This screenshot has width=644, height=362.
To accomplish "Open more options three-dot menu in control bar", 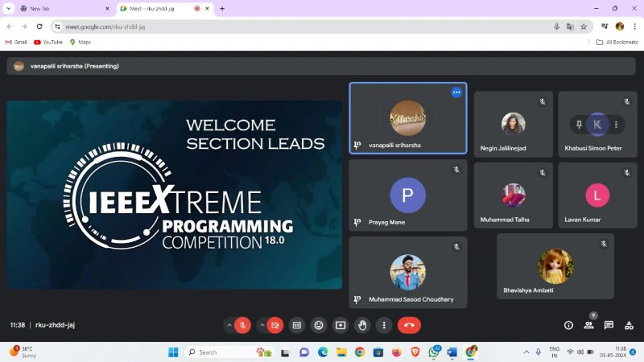I will click(x=384, y=325).
